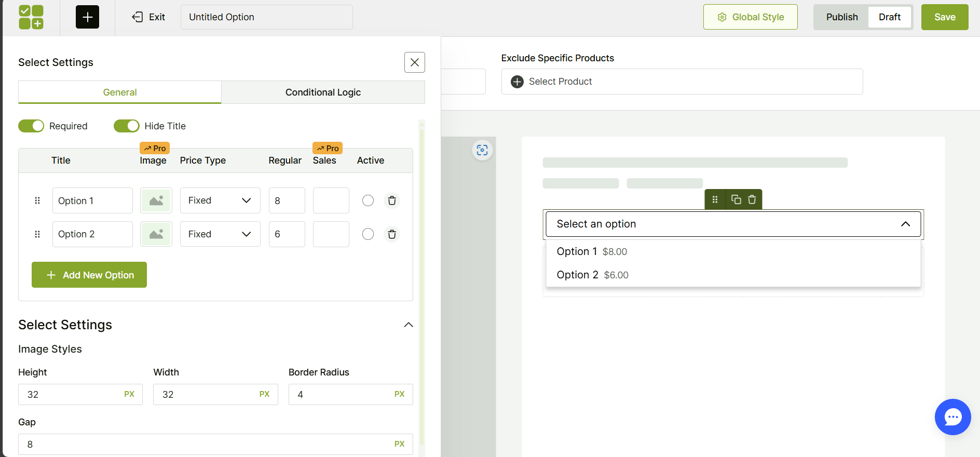The image size is (980, 457).
Task: Delete the select field from preview toolbar
Action: pyautogui.click(x=752, y=199)
